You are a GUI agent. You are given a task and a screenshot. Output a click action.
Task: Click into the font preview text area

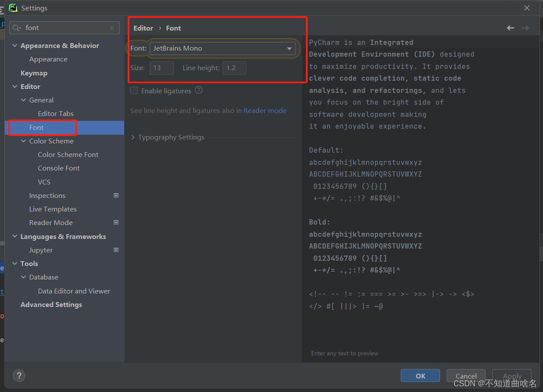[x=421, y=192]
